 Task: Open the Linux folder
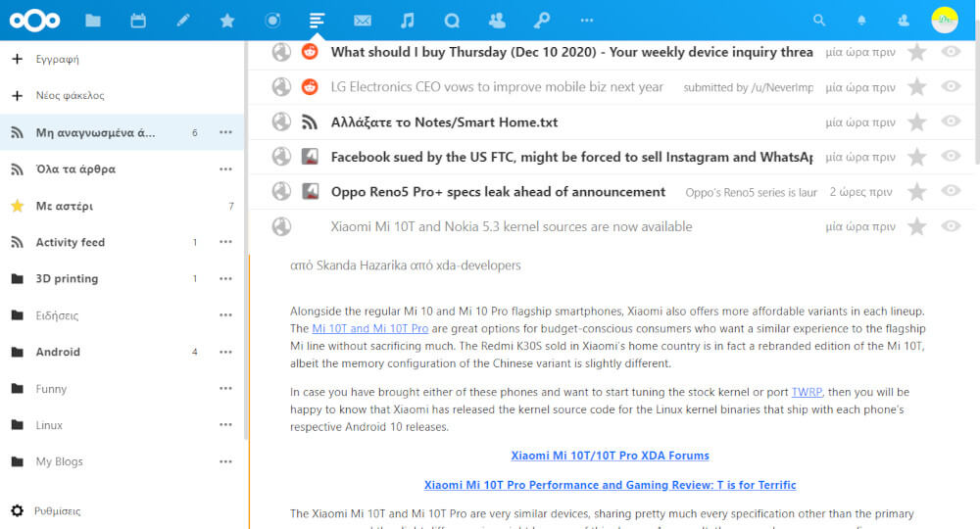(x=49, y=425)
